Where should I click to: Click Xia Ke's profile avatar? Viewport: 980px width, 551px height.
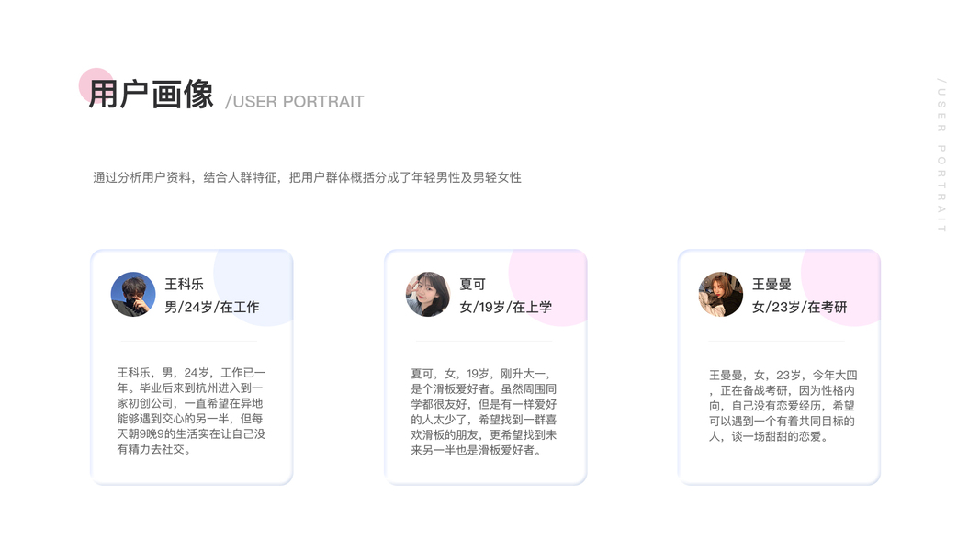(427, 295)
